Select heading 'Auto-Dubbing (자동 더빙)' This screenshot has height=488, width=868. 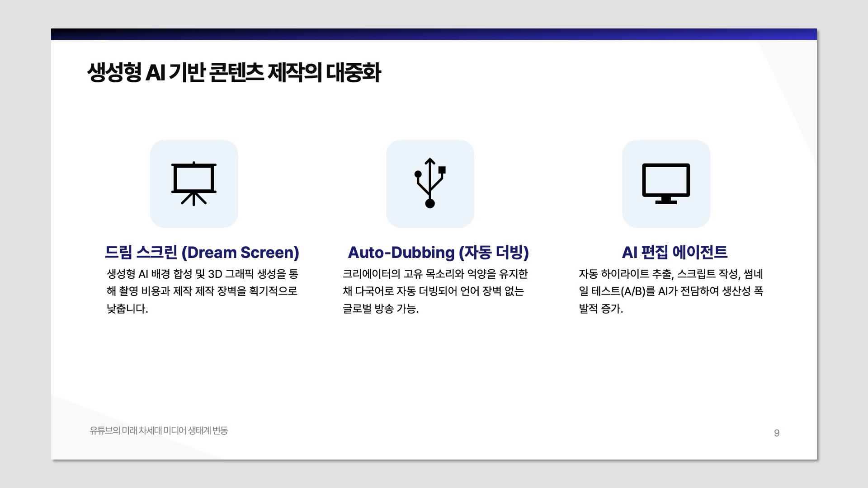coord(438,252)
